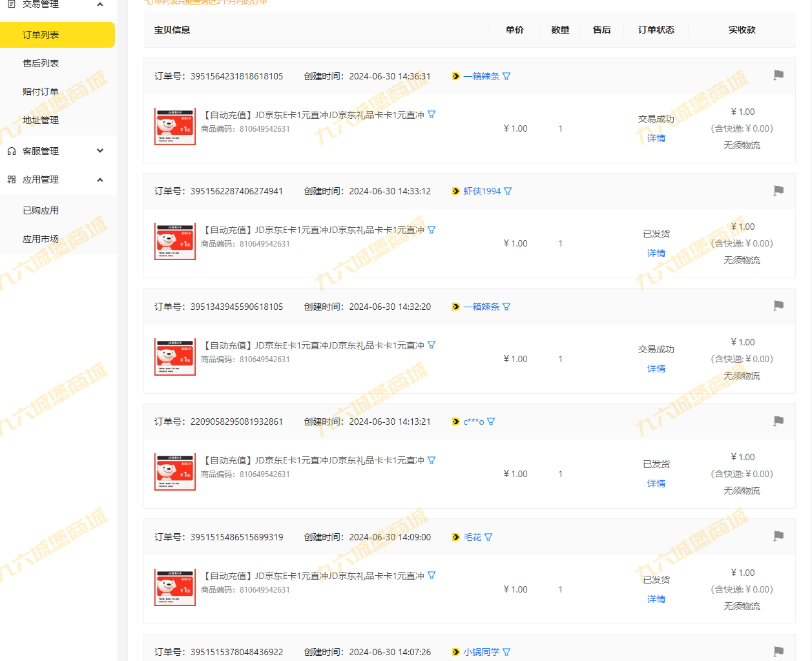812x661 pixels.
Task: Click the 交易成功 status in order 3951343945590618105
Action: [656, 349]
